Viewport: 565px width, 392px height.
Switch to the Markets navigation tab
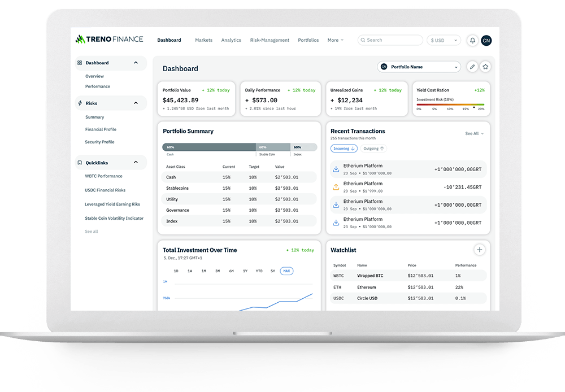coord(203,40)
